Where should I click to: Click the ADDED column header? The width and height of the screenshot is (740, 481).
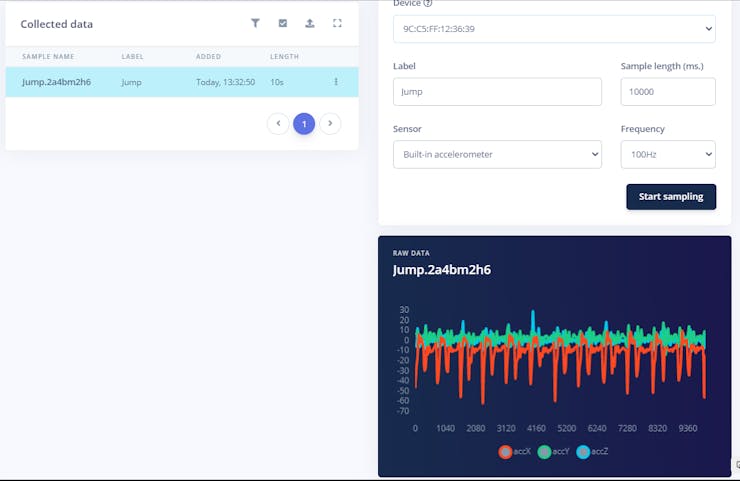pyautogui.click(x=208, y=57)
